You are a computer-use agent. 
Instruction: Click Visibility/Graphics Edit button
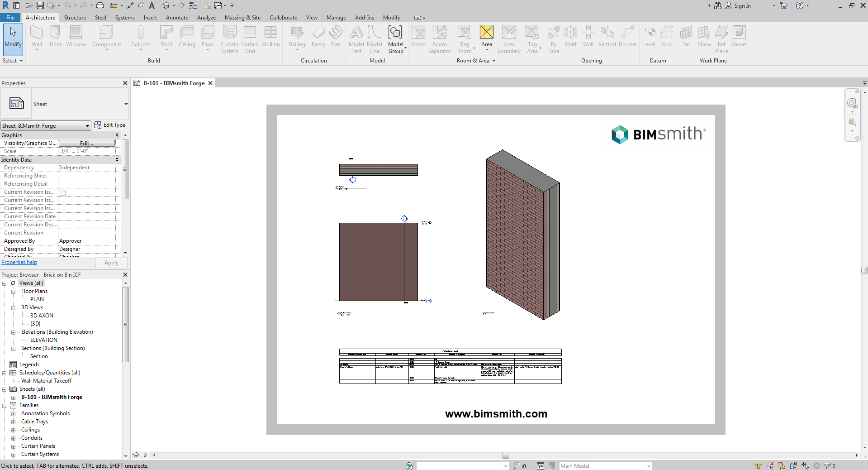87,144
